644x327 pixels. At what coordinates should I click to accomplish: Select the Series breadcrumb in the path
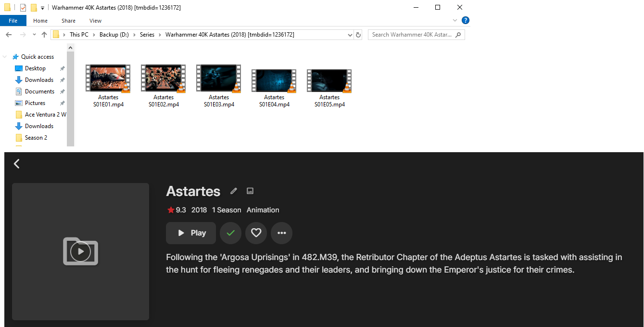(147, 35)
